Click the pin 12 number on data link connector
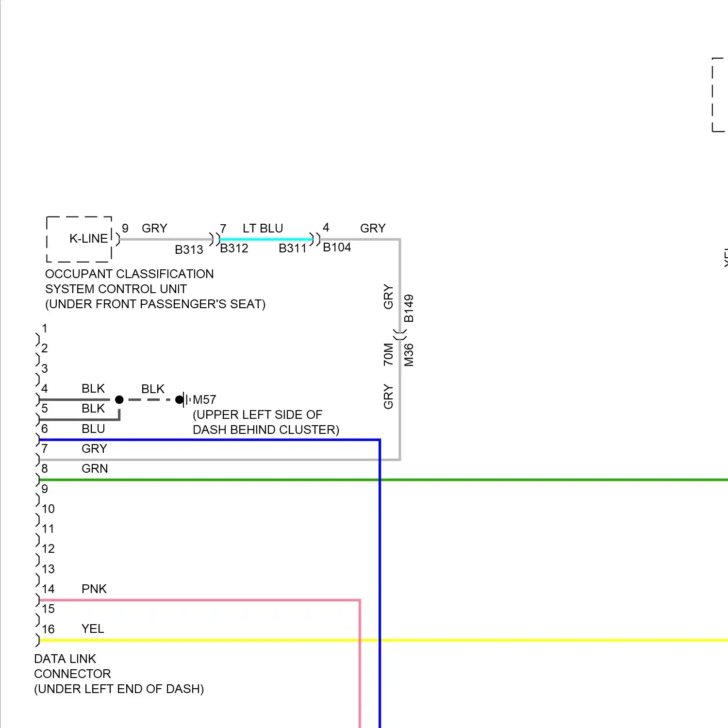This screenshot has height=728, width=728. click(48, 548)
